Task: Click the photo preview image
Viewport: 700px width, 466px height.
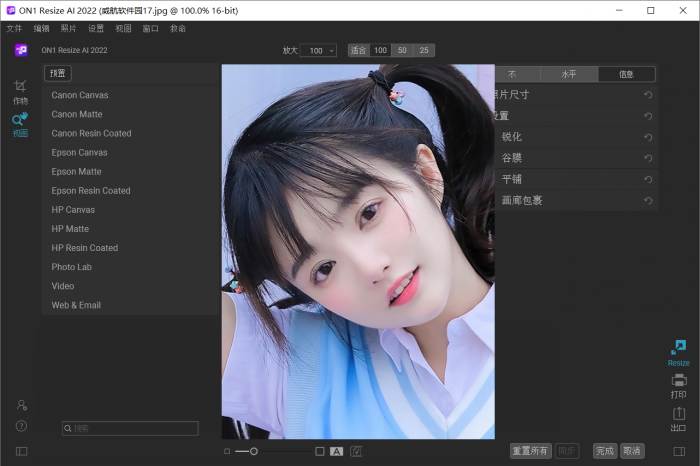Action: 358,252
